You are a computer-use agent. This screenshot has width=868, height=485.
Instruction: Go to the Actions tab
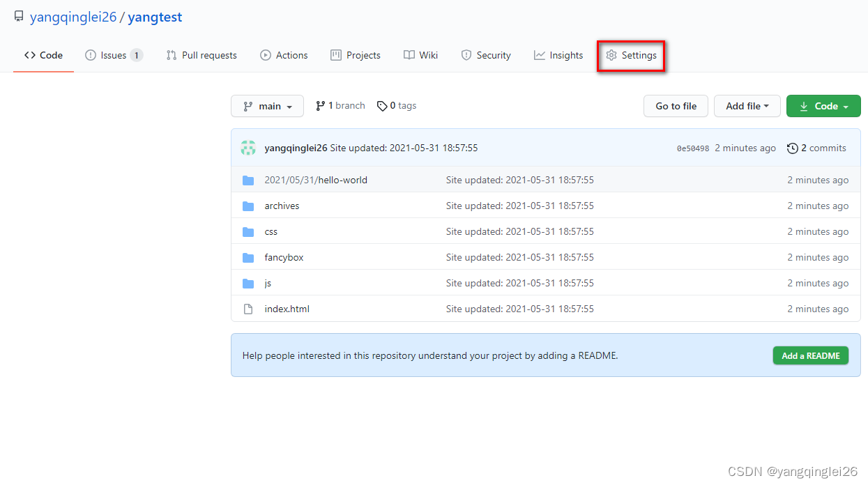(x=284, y=55)
